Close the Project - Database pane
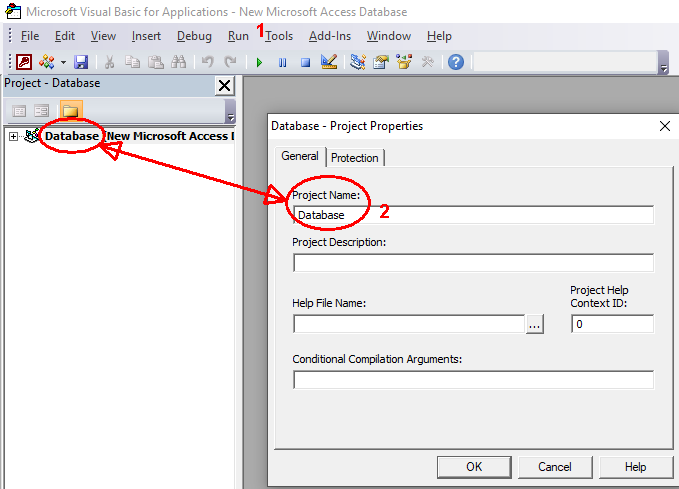This screenshot has height=489, width=679. [224, 85]
